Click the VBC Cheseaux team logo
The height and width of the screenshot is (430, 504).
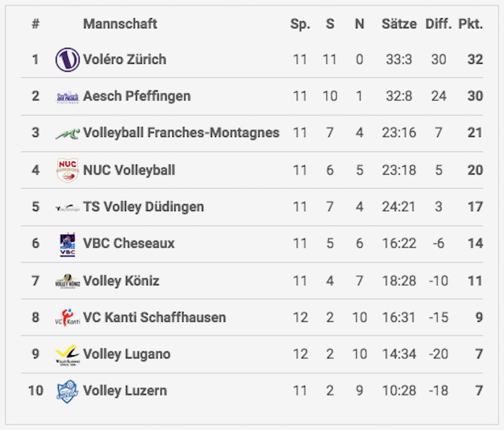click(x=68, y=244)
